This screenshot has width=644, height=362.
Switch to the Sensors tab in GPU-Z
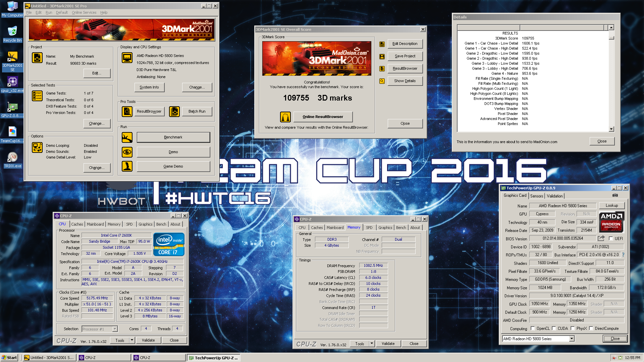(x=537, y=196)
